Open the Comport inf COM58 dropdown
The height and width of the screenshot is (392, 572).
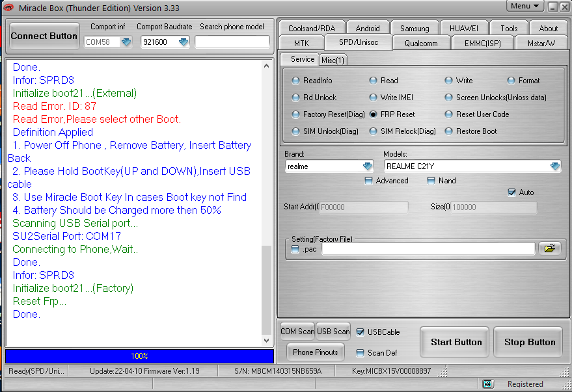click(126, 42)
